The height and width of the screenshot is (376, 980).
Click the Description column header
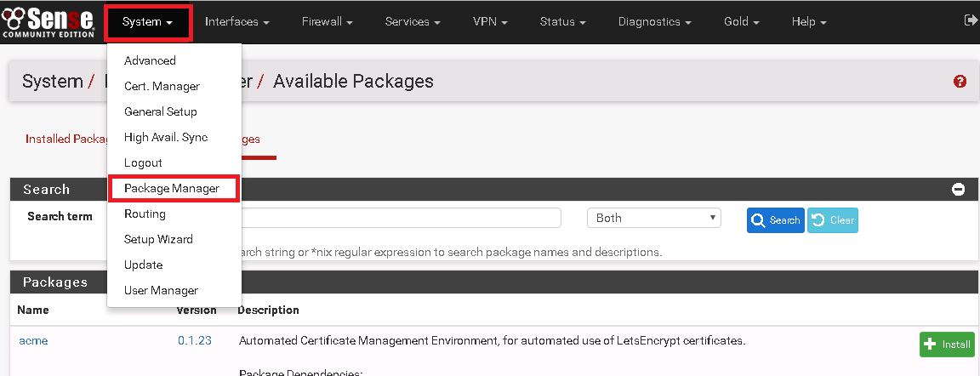(268, 310)
